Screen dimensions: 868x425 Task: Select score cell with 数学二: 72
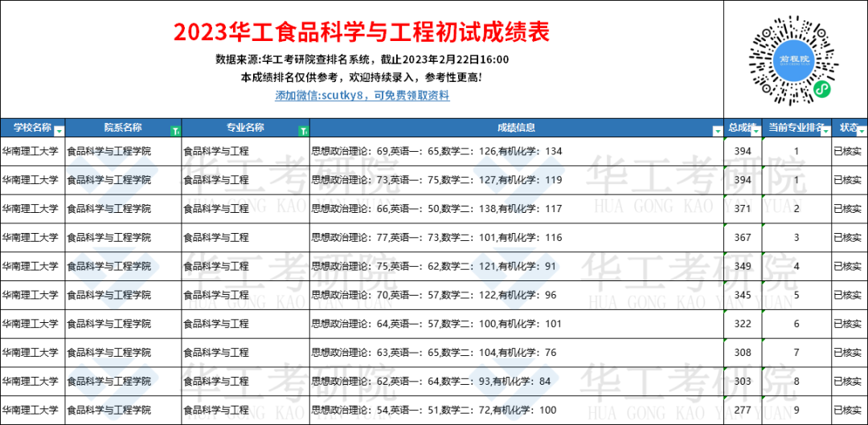pyautogui.click(x=517, y=410)
